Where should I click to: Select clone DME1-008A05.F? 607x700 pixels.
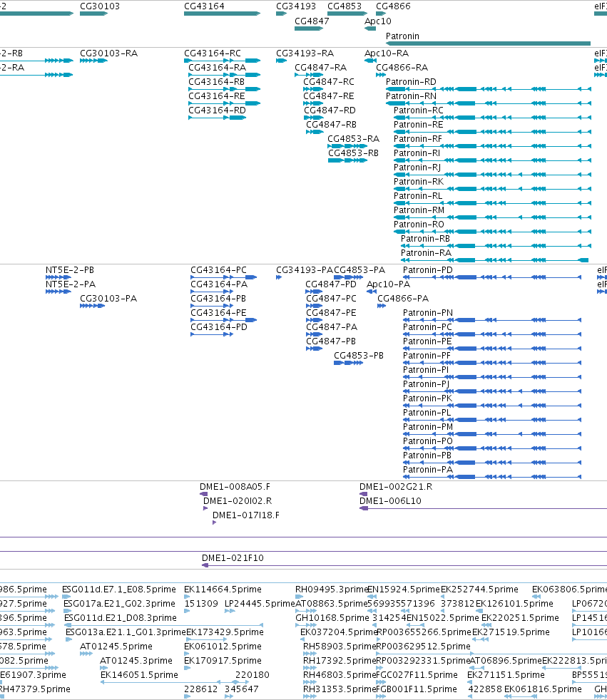point(235,488)
